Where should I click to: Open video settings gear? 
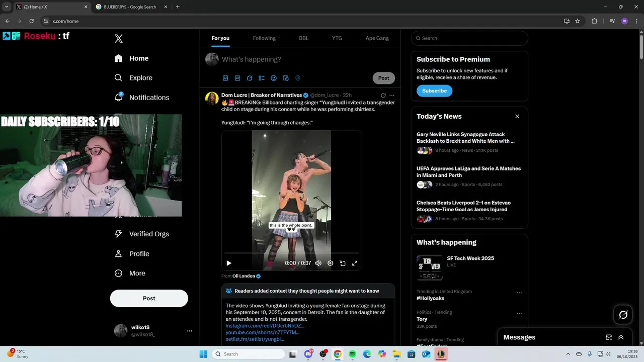(x=331, y=263)
